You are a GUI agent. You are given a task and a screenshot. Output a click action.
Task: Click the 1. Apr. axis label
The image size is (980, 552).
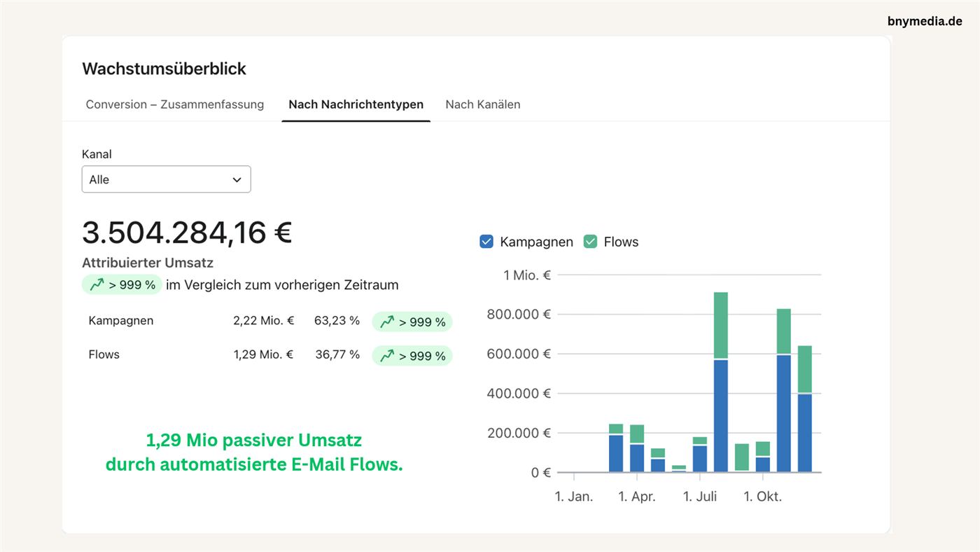pos(637,497)
